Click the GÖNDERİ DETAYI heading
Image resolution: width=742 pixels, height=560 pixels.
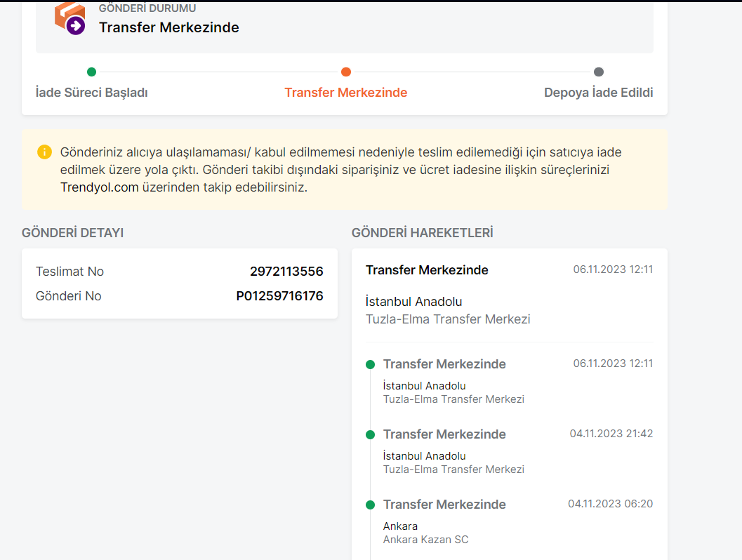[x=73, y=232]
